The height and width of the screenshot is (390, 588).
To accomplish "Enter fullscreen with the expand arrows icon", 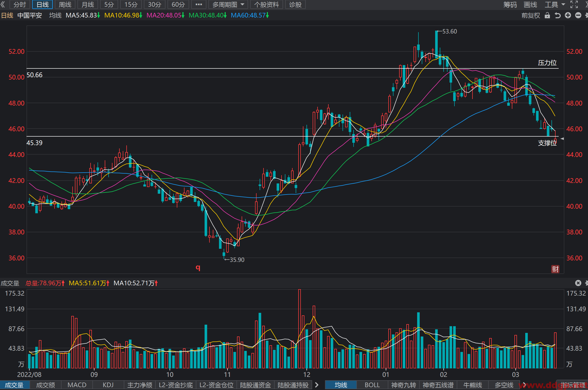I will 574,4.
